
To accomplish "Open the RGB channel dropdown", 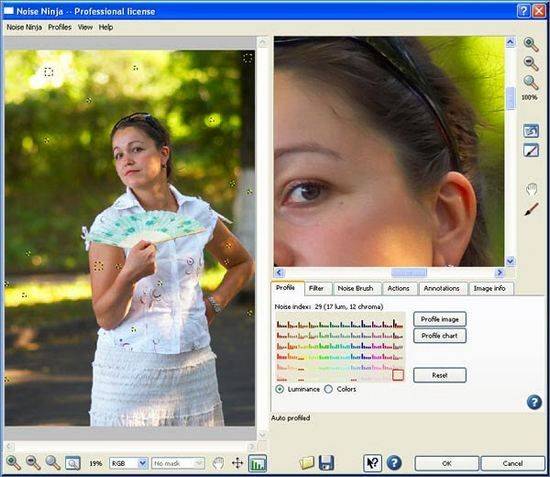I will tap(128, 463).
